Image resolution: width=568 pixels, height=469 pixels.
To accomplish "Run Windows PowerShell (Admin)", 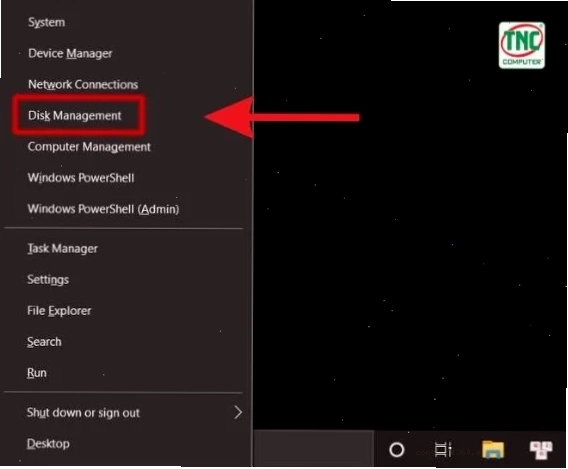I will pos(103,209).
